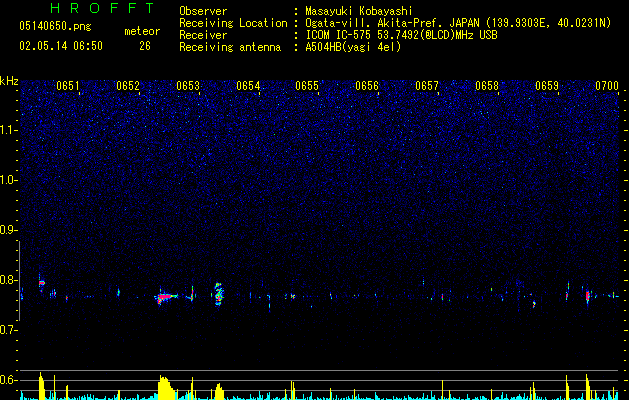This screenshot has width=629, height=400.
Task: Click the ICOM IC-575 receiver text
Action: click(401, 35)
